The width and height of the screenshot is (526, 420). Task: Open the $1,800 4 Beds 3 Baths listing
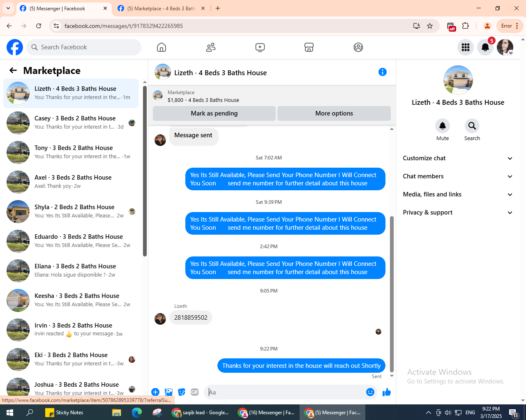click(203, 100)
